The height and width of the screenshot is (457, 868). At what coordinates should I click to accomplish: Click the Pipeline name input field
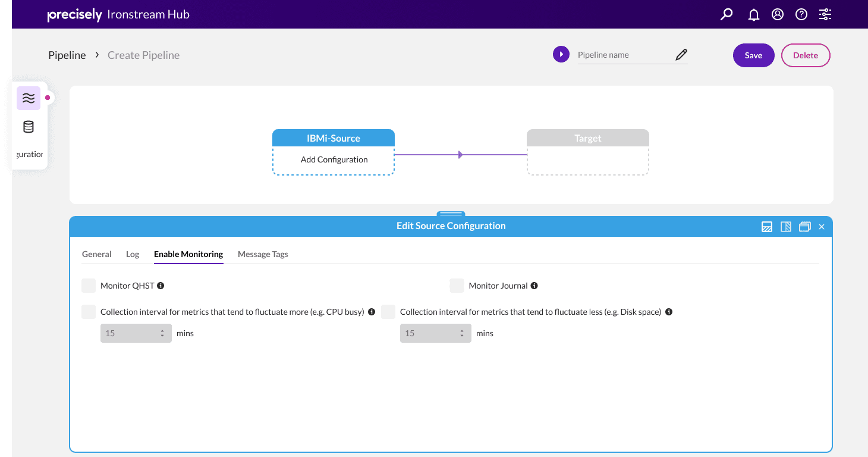tap(624, 55)
